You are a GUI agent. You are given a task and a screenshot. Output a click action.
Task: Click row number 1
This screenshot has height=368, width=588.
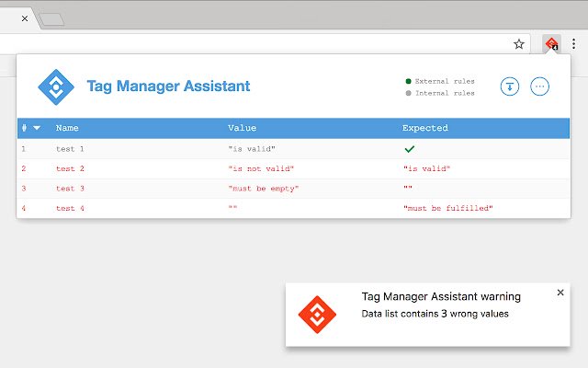click(x=24, y=149)
